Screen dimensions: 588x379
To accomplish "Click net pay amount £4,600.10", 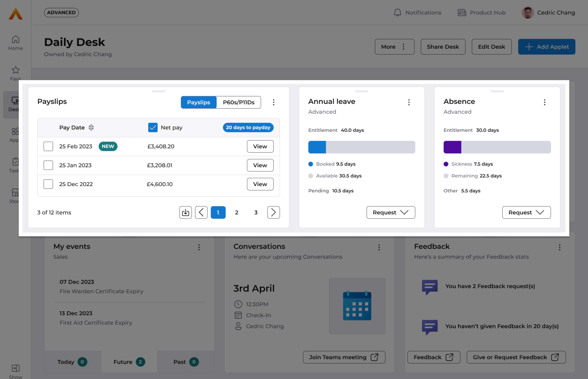I will pyautogui.click(x=160, y=184).
